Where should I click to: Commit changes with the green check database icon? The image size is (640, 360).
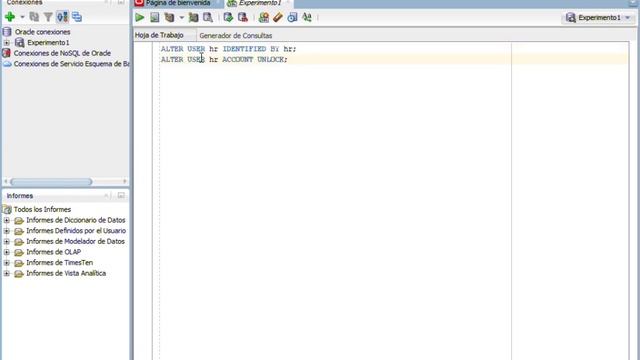pyautogui.click(x=228, y=17)
